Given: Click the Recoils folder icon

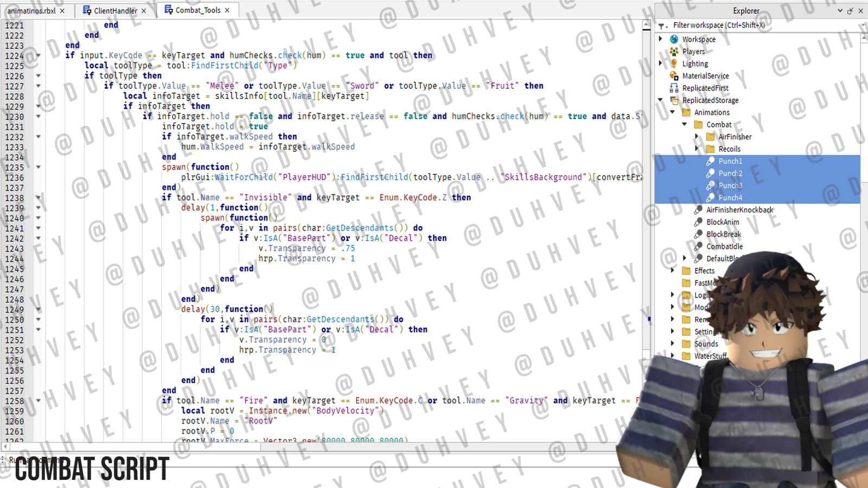Looking at the screenshot, I should point(710,149).
